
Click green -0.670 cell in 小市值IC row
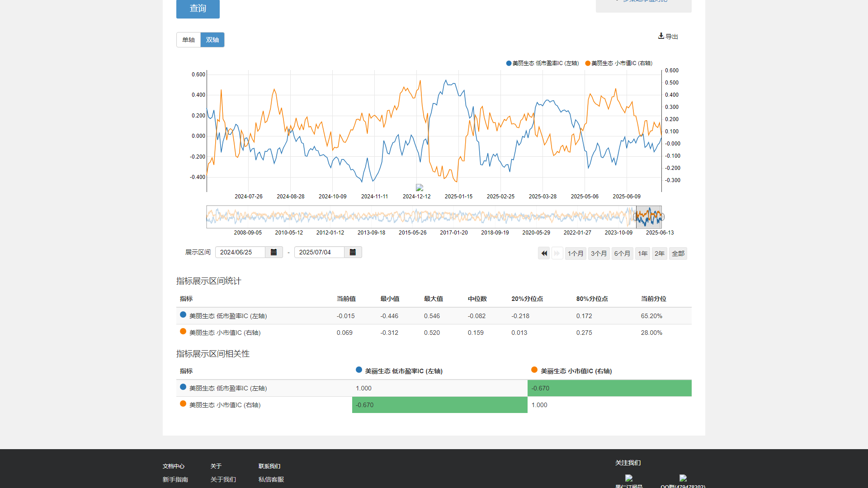(440, 405)
